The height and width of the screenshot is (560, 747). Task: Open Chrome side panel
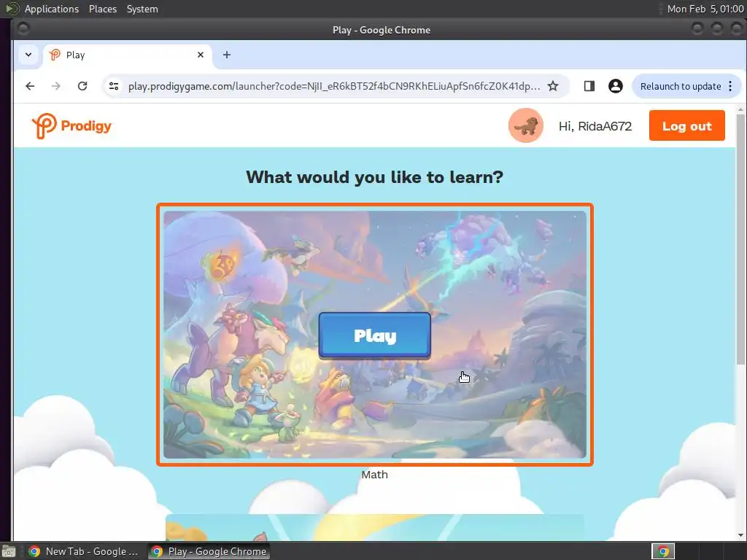click(589, 86)
